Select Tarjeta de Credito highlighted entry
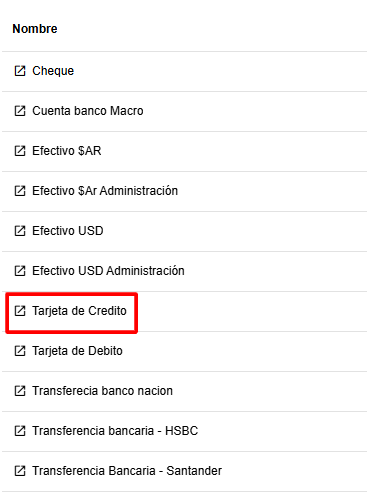The image size is (367, 500). point(79,311)
